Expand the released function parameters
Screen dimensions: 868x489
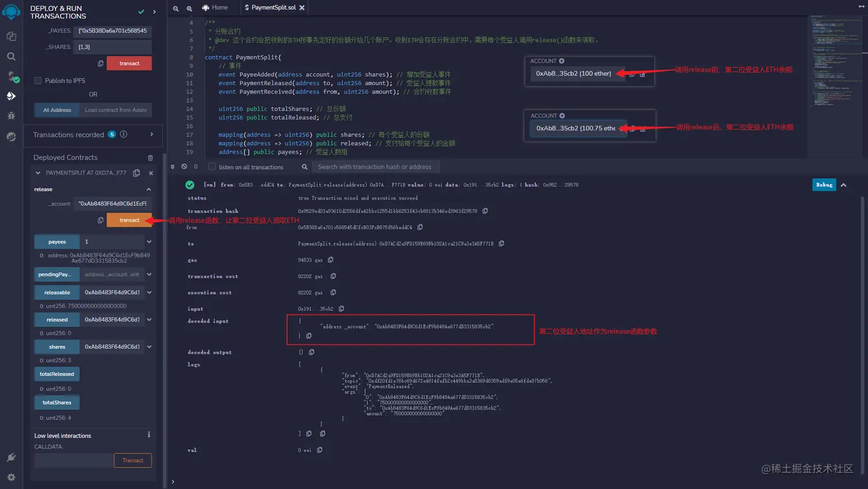click(149, 319)
